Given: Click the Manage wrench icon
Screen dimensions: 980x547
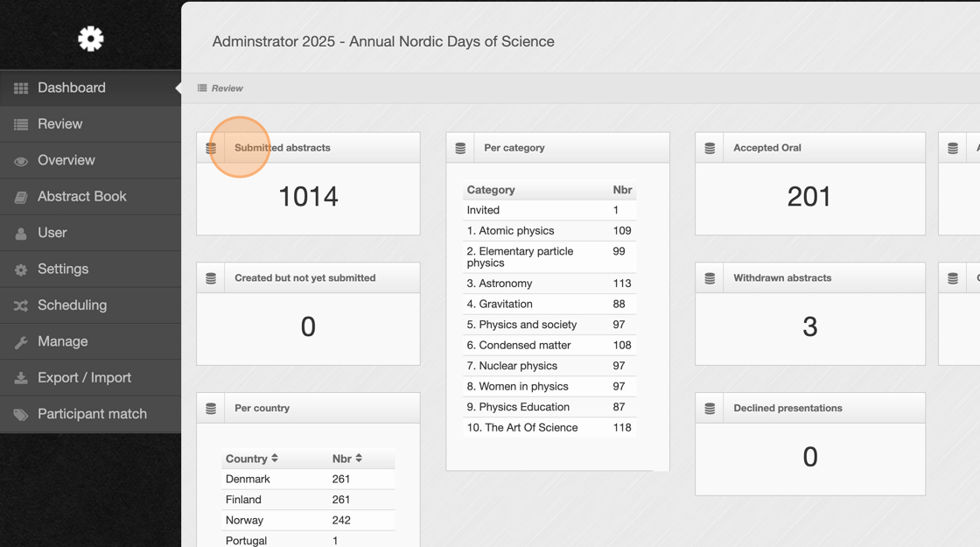Looking at the screenshot, I should tap(21, 342).
